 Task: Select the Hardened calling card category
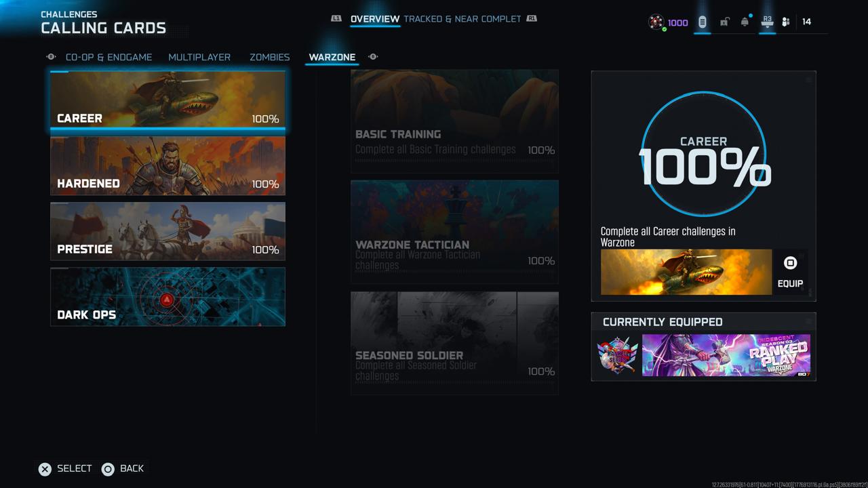[x=167, y=166]
